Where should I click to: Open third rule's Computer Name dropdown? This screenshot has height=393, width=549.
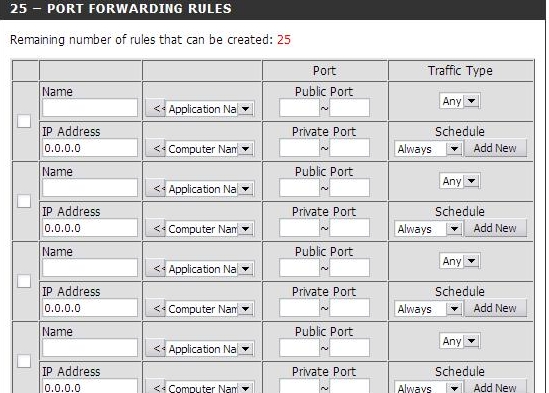tap(210, 309)
